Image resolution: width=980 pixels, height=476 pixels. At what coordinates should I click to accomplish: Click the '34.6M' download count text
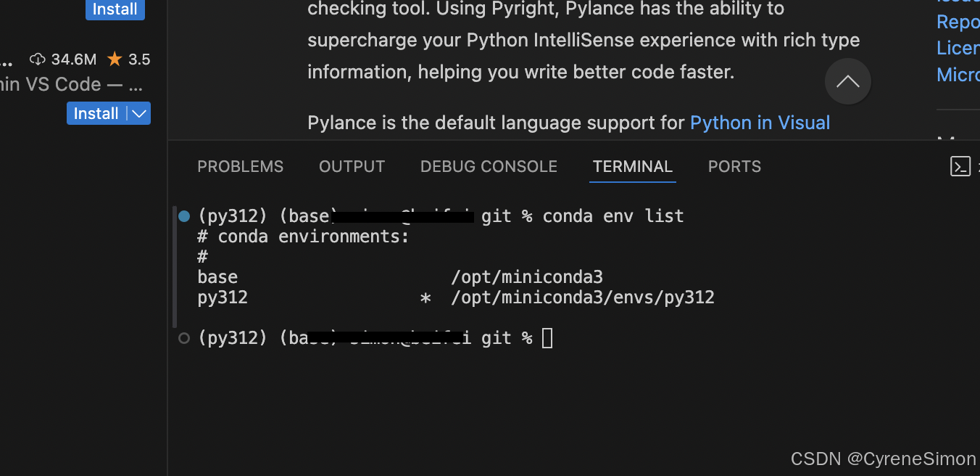(73, 59)
